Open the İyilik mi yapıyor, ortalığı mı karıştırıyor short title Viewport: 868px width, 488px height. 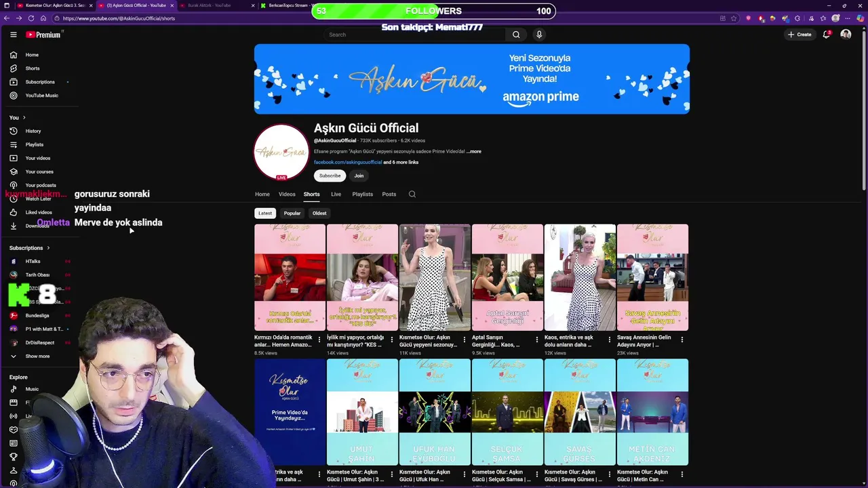point(356,341)
